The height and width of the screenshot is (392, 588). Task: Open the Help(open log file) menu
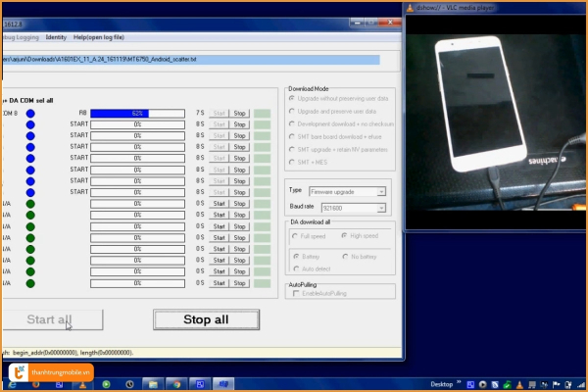(x=98, y=37)
